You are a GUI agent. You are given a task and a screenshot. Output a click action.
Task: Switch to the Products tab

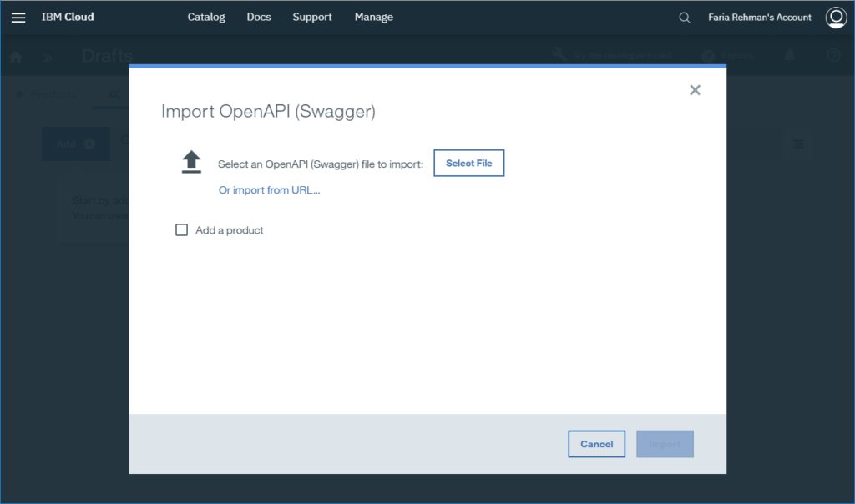pos(46,94)
